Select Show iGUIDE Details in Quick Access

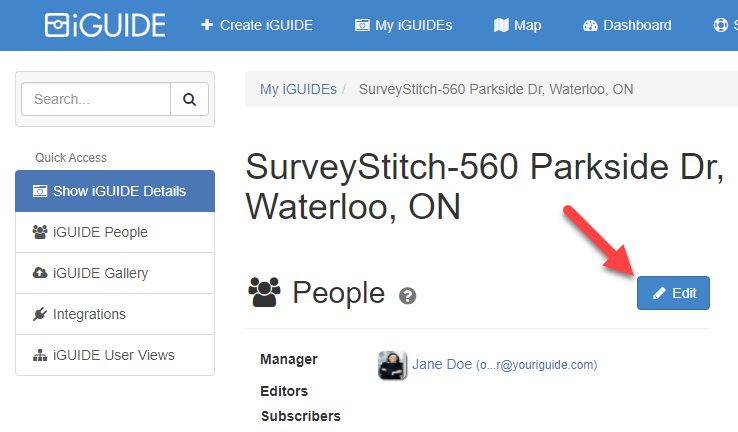tap(115, 191)
